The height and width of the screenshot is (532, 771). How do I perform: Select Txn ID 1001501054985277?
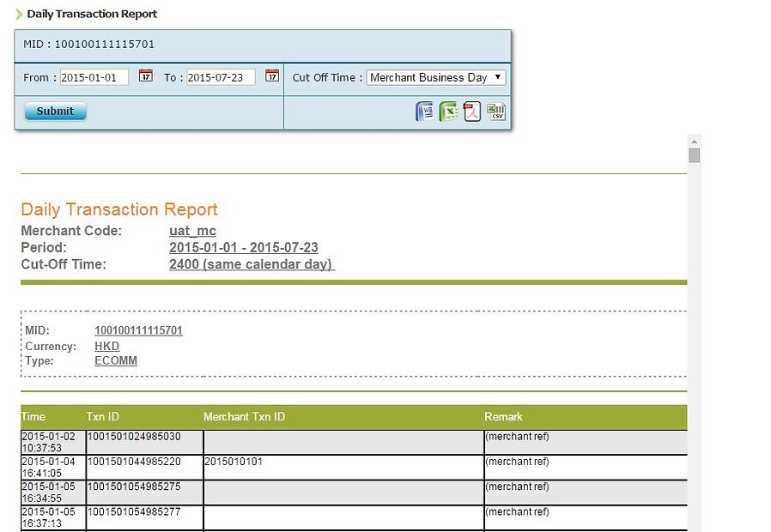[134, 512]
